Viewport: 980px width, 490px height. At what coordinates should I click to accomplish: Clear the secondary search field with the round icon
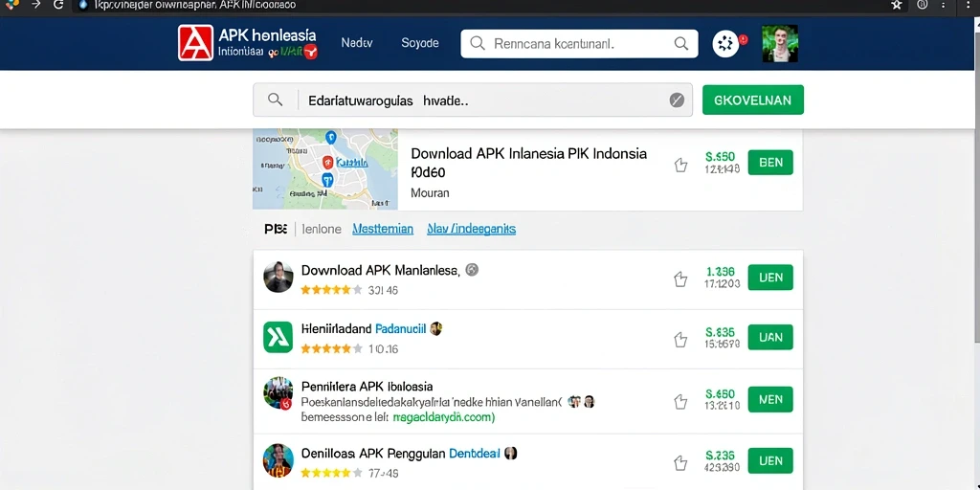click(x=677, y=100)
